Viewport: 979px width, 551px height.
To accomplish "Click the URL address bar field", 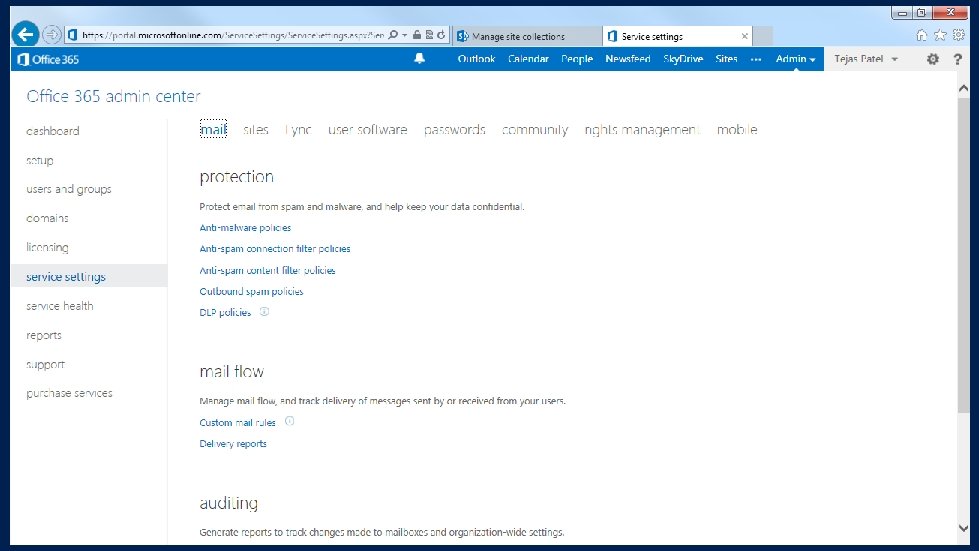I will tap(232, 36).
